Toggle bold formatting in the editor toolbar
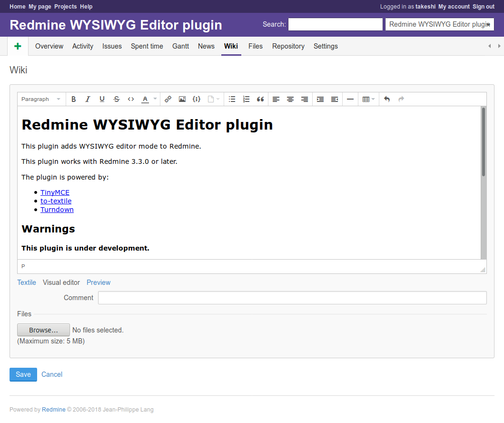This screenshot has height=423, width=504. coord(74,99)
